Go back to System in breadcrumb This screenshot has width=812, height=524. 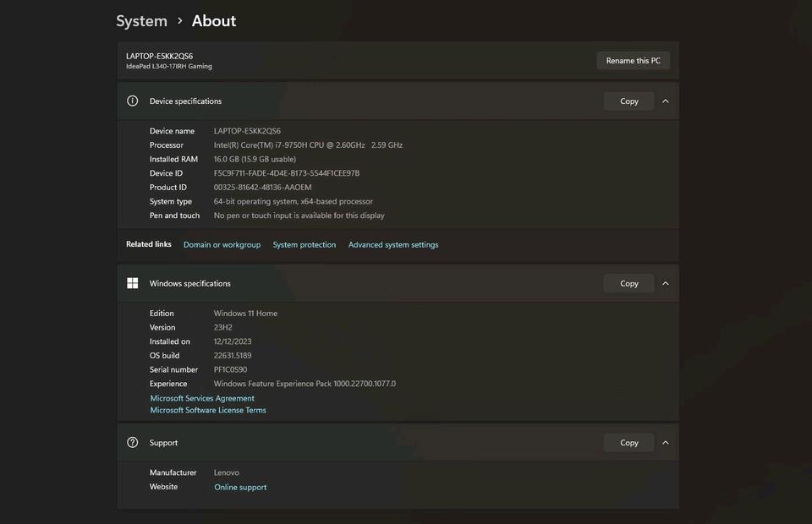click(141, 21)
